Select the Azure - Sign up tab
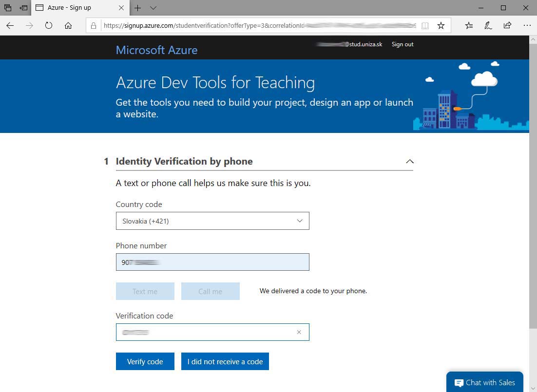The image size is (537, 392). 80,7
